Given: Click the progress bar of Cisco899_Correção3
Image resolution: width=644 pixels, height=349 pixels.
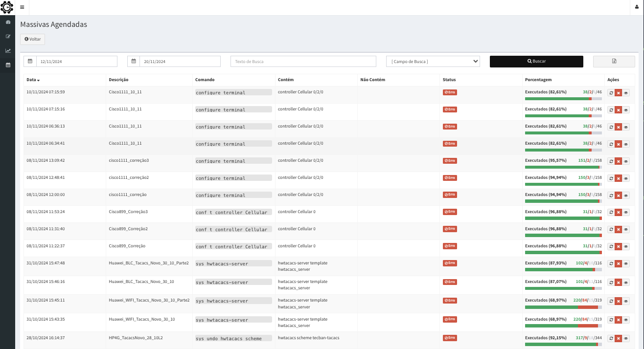Looking at the screenshot, I should pyautogui.click(x=563, y=218).
